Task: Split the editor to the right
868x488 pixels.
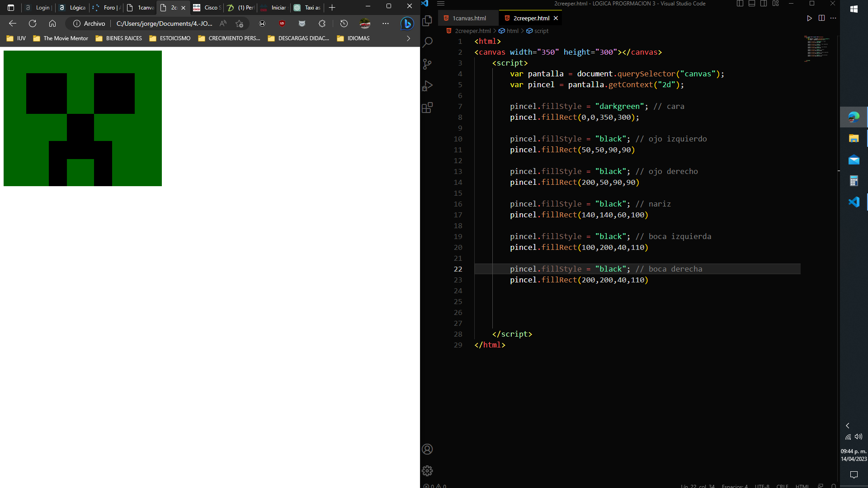Action: click(x=821, y=18)
